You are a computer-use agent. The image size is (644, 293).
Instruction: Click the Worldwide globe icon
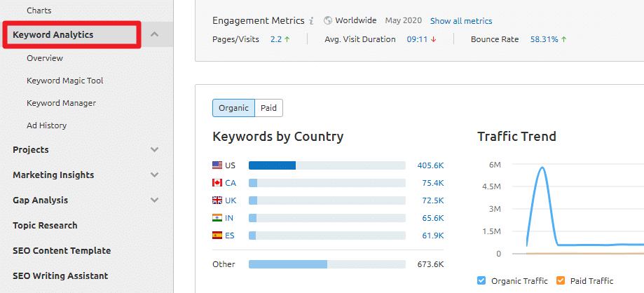coord(327,20)
